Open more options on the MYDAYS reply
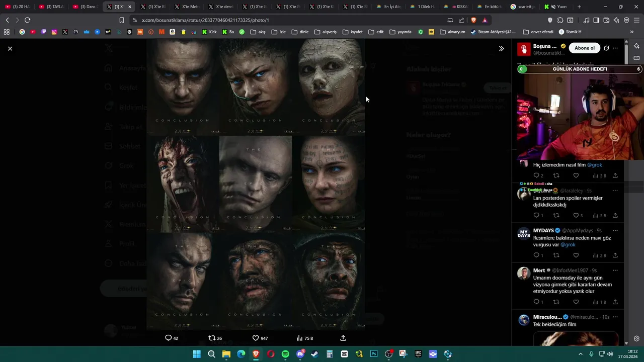 (x=615, y=231)
